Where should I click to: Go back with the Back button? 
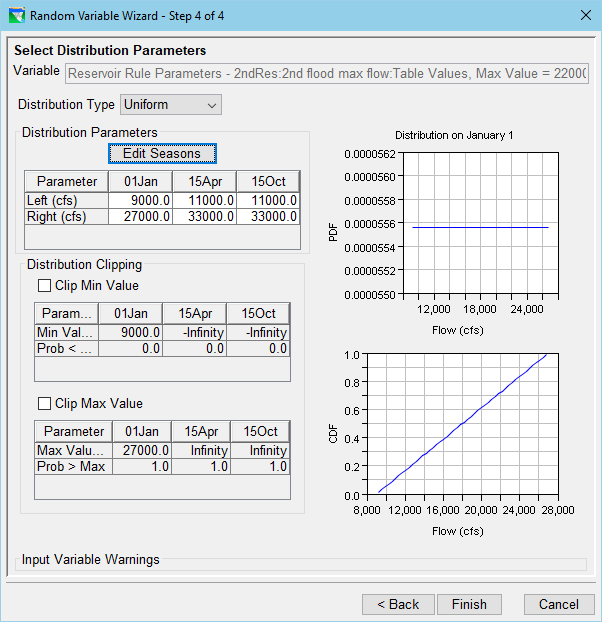click(398, 604)
